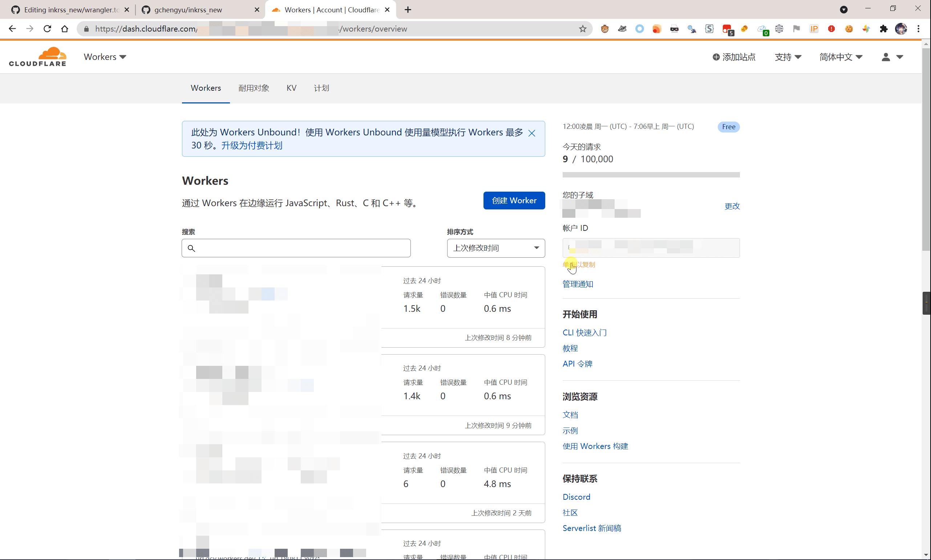Open the 上次修改时间 sort order dropdown
931x560 pixels.
496,248
